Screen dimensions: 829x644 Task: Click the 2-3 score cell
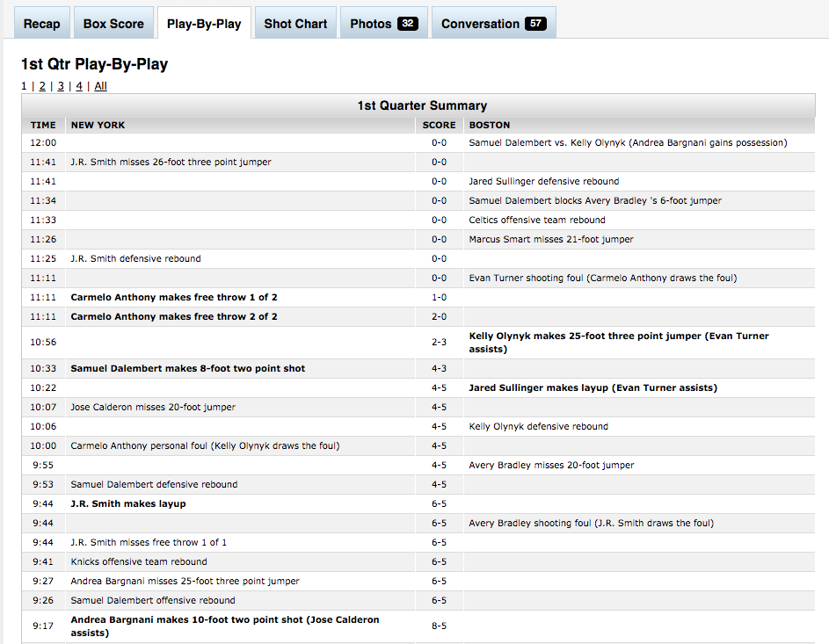pyautogui.click(x=439, y=343)
